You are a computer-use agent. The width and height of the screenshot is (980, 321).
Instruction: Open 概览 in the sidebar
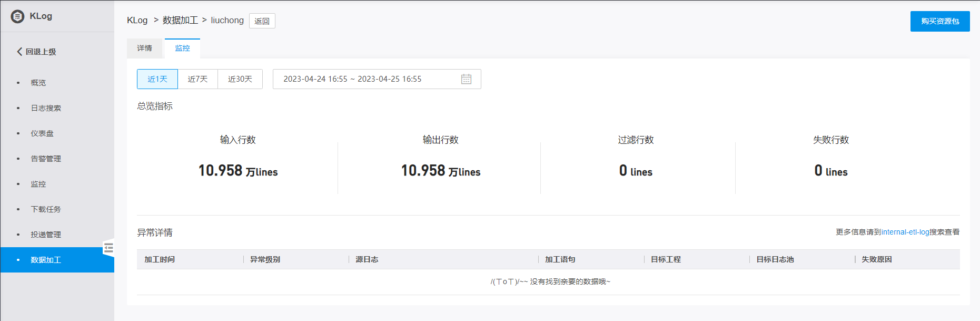click(x=38, y=83)
